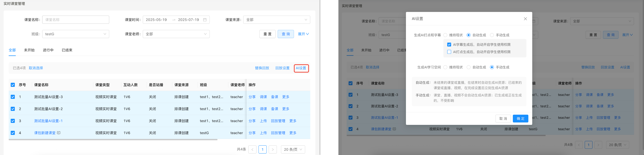Select 自动生成 for 生成AI学习空间
The height and width of the screenshot is (155, 644).
(x=468, y=67)
